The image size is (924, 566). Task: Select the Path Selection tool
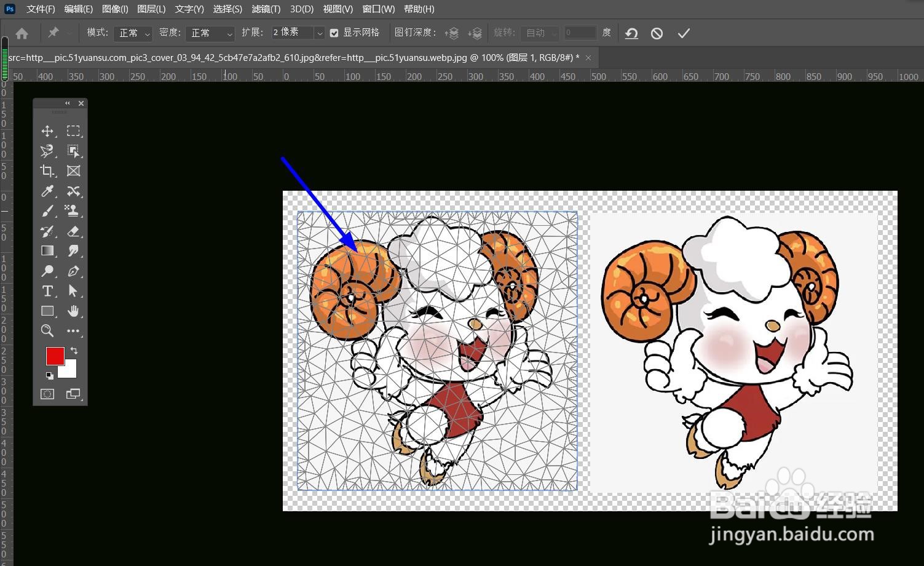click(73, 291)
